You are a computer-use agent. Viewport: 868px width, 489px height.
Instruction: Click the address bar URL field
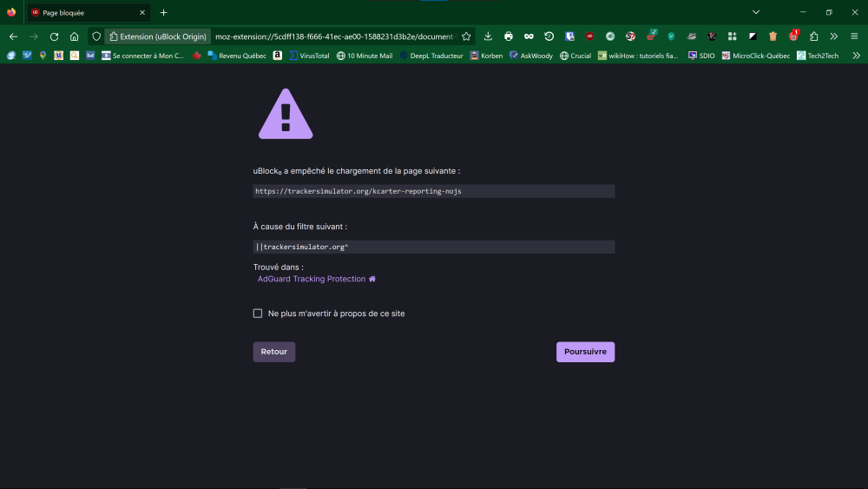click(x=334, y=36)
